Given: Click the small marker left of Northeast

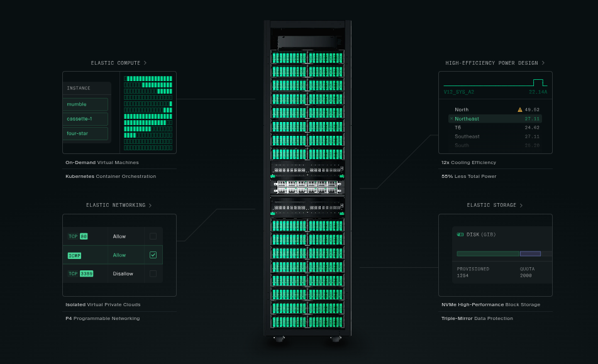Looking at the screenshot, I should coord(451,118).
